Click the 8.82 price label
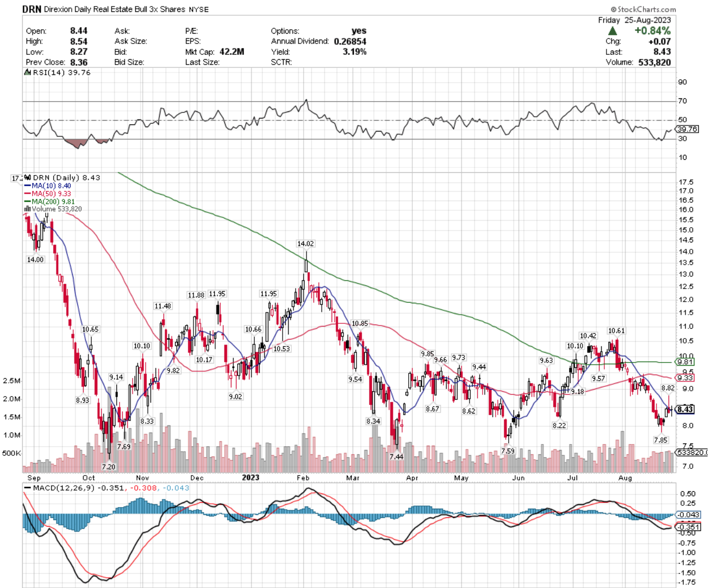This screenshot has height=588, width=713. (668, 388)
